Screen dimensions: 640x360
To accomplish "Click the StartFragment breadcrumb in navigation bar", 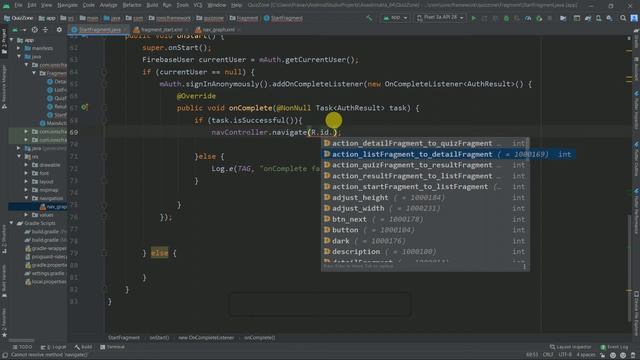I will 283,18.
